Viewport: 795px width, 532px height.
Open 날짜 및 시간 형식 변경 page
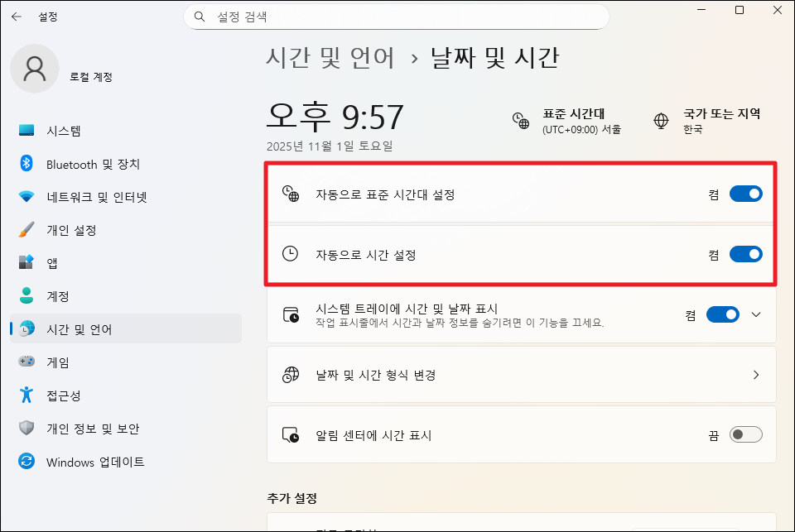click(522, 374)
